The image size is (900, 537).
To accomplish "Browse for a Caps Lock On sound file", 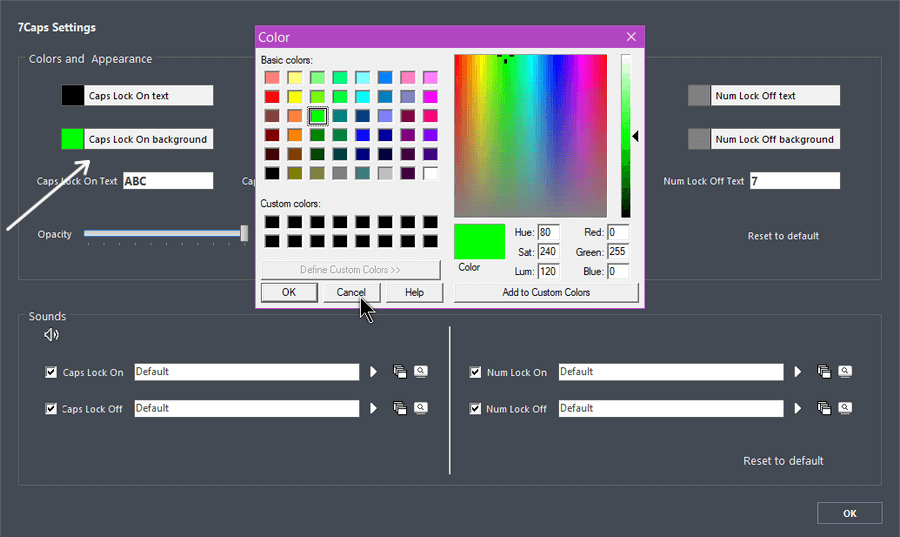I will tap(421, 372).
